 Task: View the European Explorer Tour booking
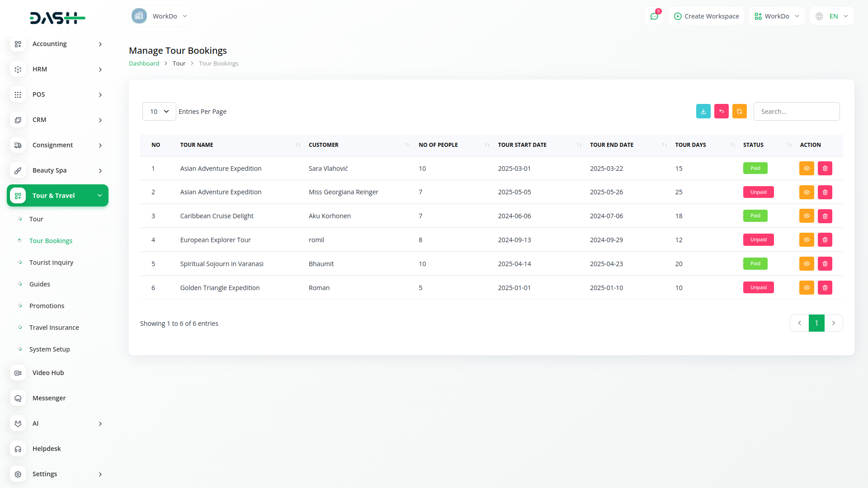pos(806,240)
